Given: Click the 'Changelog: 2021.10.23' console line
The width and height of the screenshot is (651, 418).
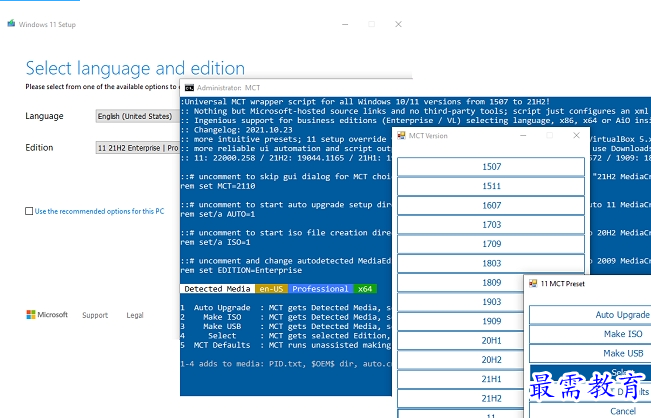Looking at the screenshot, I should pyautogui.click(x=237, y=130).
